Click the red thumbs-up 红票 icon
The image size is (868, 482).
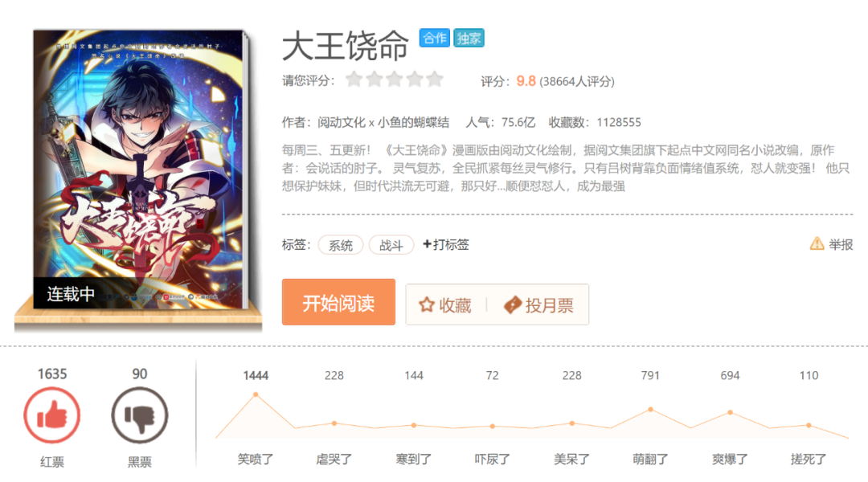[x=52, y=415]
